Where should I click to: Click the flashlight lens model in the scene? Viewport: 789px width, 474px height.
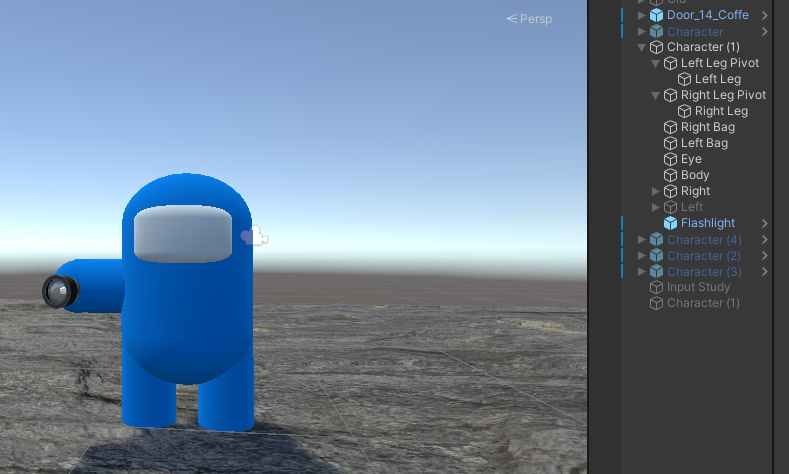coord(60,291)
